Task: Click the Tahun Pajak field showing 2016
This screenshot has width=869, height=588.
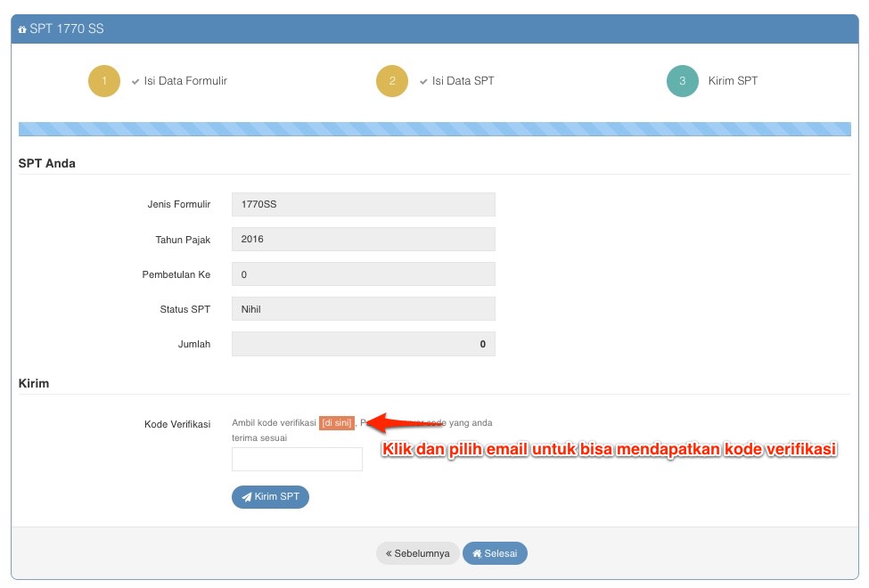Action: (x=363, y=239)
